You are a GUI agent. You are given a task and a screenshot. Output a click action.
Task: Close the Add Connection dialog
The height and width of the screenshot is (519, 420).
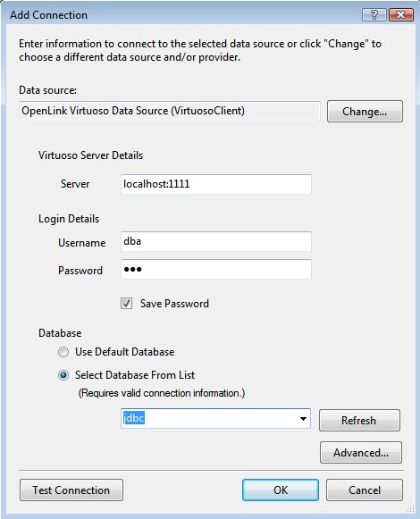tap(401, 15)
